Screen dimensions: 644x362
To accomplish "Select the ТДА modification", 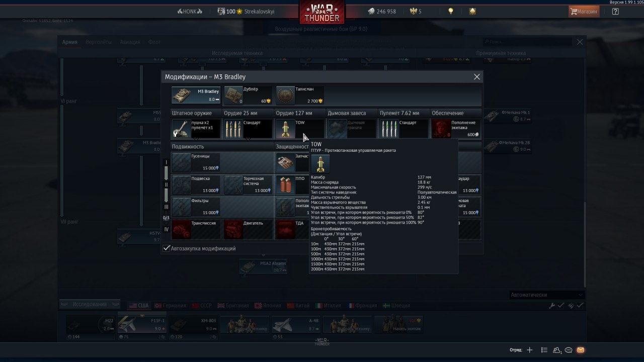I will [x=292, y=229].
